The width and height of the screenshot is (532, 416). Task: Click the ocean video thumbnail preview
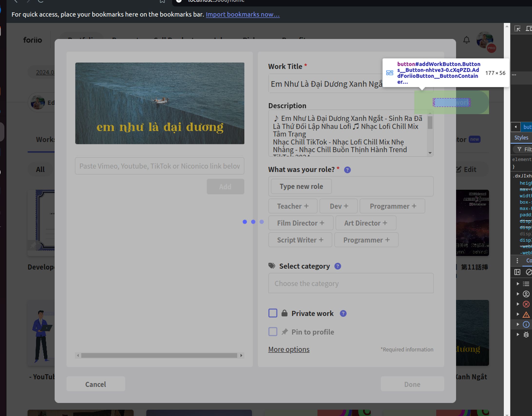pos(160,103)
